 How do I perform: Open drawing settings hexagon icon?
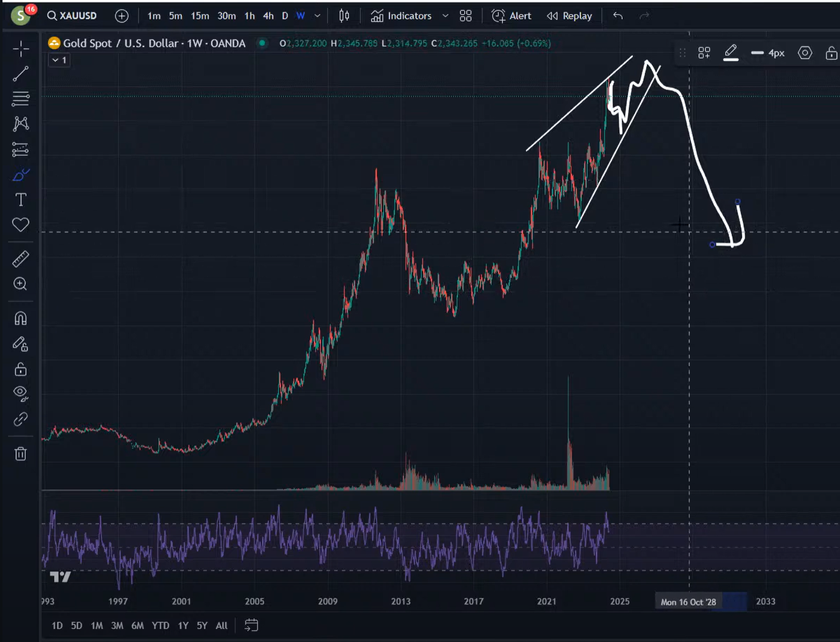pos(805,53)
